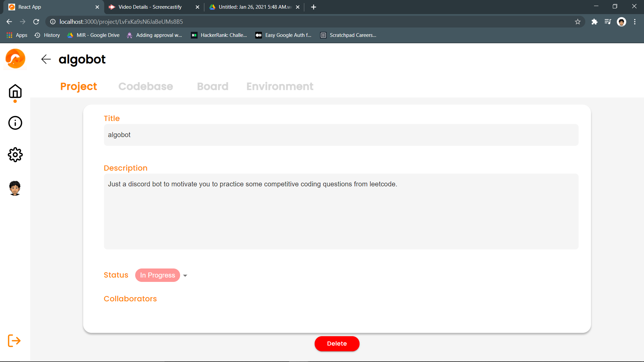
Task: Open Chrome three-dot menu
Action: click(x=635, y=22)
